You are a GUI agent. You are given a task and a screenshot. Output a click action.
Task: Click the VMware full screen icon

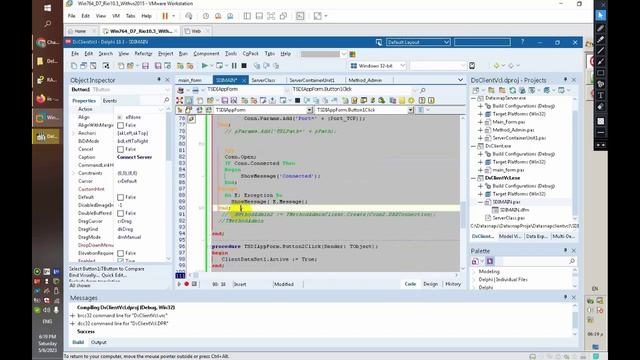click(271, 16)
